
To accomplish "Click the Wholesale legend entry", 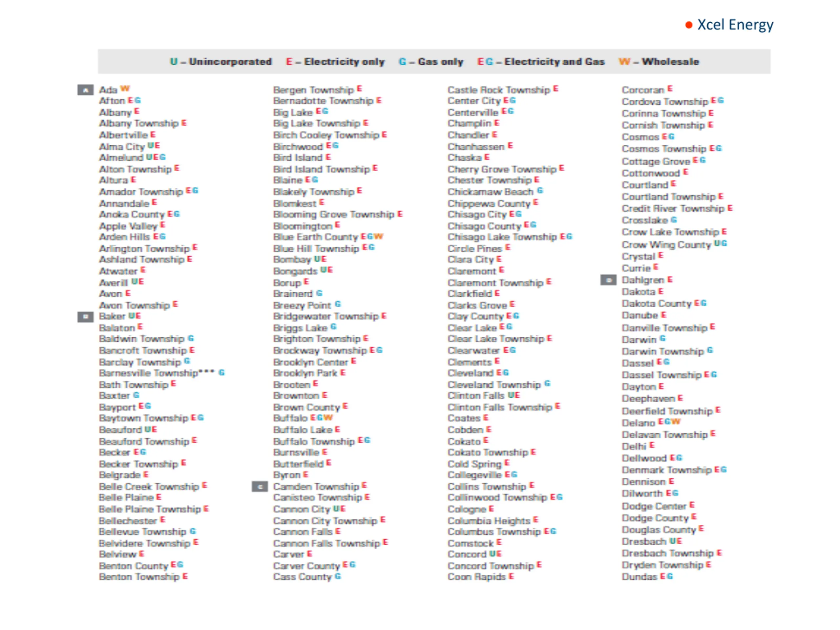I will 659,61.
